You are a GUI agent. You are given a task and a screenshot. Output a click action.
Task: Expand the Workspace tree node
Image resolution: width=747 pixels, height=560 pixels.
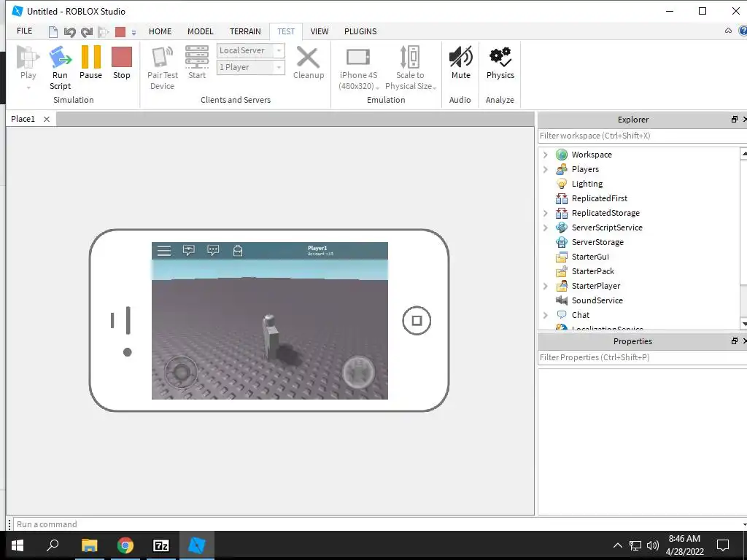pos(546,155)
